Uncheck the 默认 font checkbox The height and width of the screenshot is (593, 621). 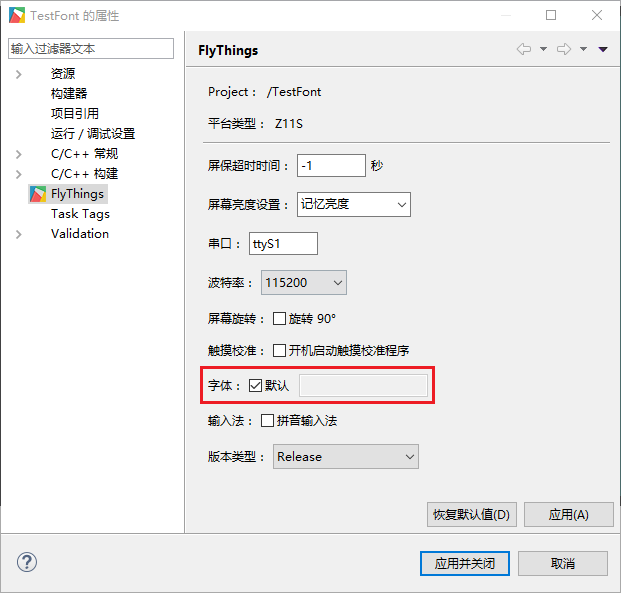pos(255,386)
